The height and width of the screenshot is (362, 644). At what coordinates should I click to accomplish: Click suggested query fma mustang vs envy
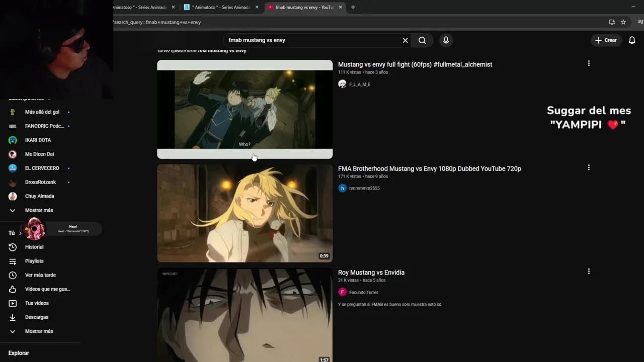click(222, 51)
